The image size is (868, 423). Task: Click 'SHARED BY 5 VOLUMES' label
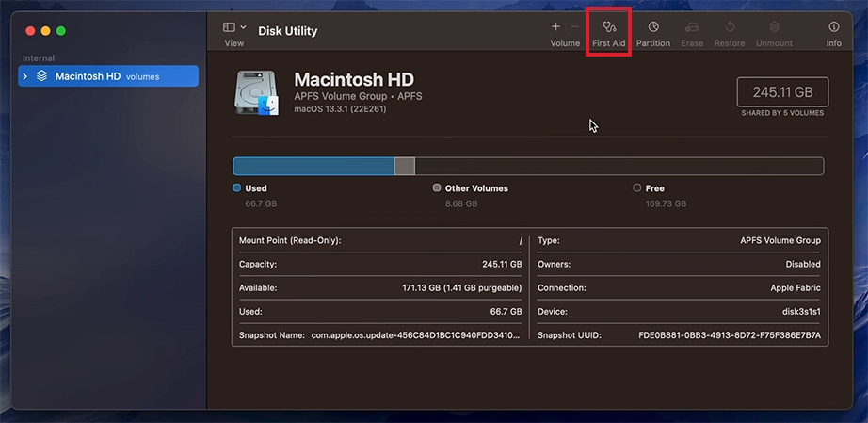click(782, 113)
